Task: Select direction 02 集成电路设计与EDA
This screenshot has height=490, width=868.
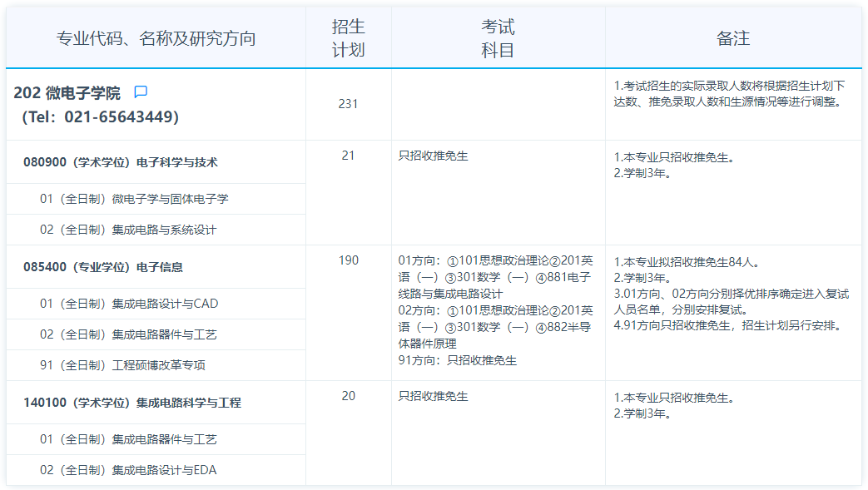Action: tap(128, 470)
